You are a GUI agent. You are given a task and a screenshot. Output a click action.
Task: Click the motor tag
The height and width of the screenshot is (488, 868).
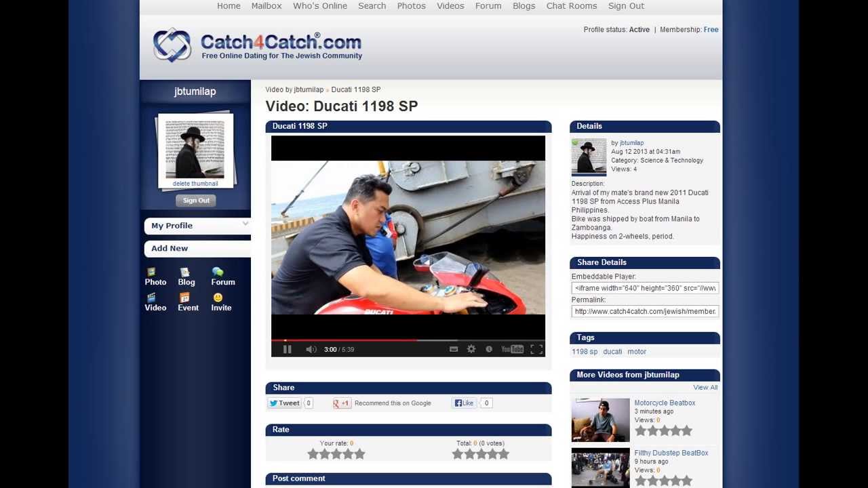pos(637,352)
